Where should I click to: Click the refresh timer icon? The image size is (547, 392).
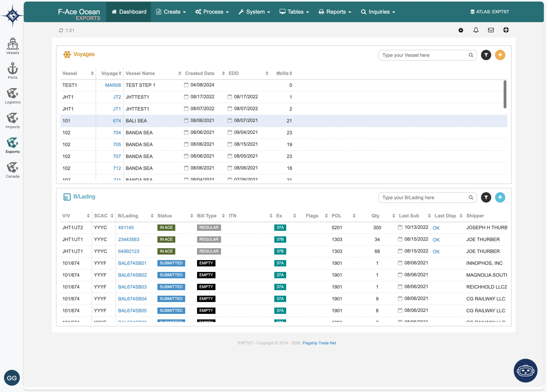[x=61, y=30]
